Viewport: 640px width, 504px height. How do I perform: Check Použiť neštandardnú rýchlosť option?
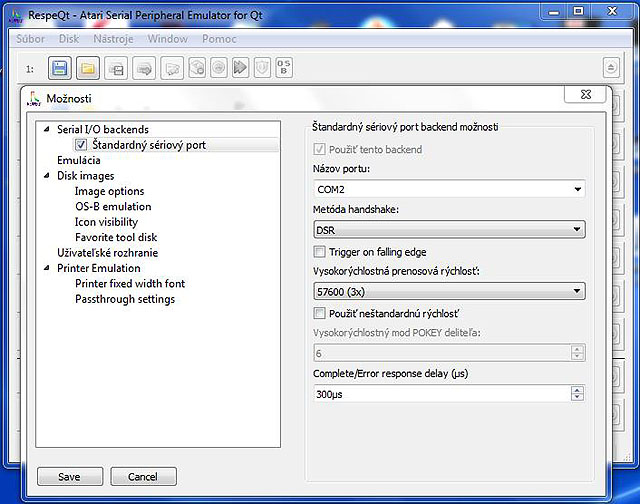[319, 313]
